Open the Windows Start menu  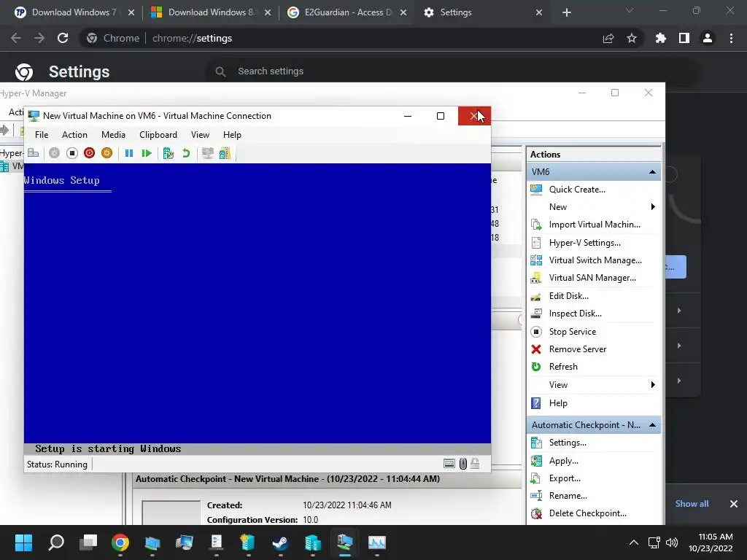(23, 542)
